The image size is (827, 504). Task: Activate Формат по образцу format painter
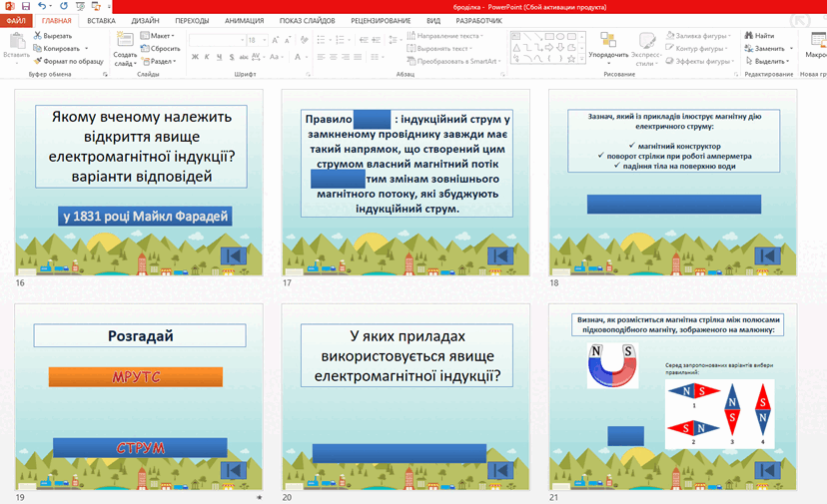[x=69, y=61]
